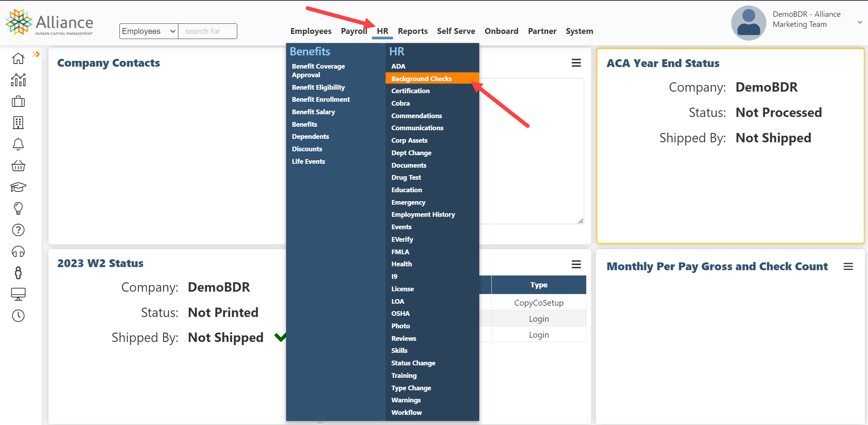Select Benefit Enrollment menu entry
868x425 pixels.
point(321,99)
